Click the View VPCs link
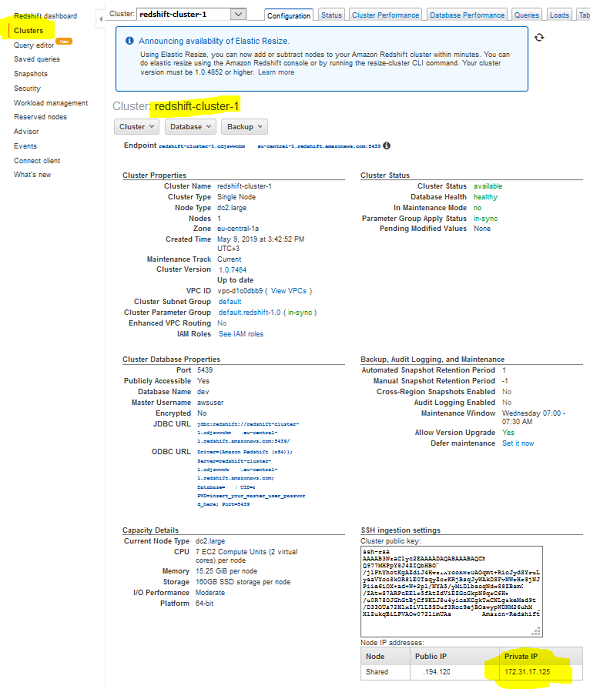 click(289, 291)
